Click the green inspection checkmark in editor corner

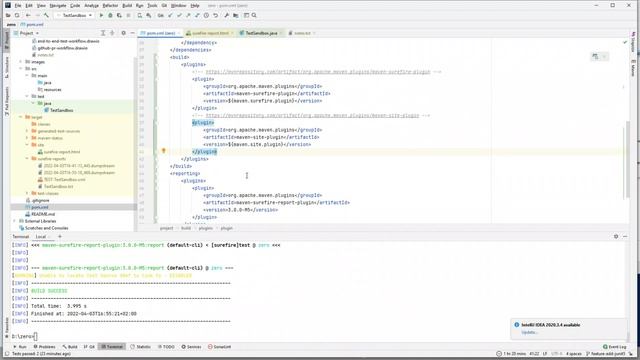click(x=624, y=42)
